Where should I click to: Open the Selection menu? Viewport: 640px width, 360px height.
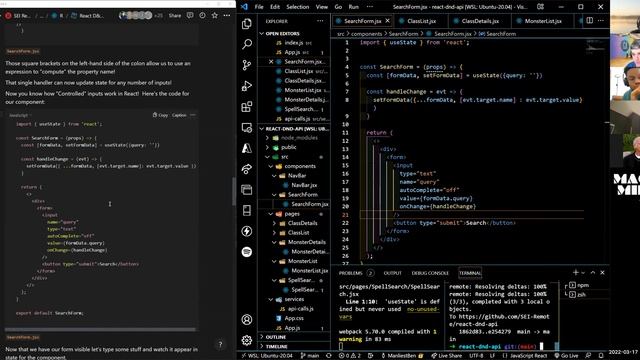(298, 7)
